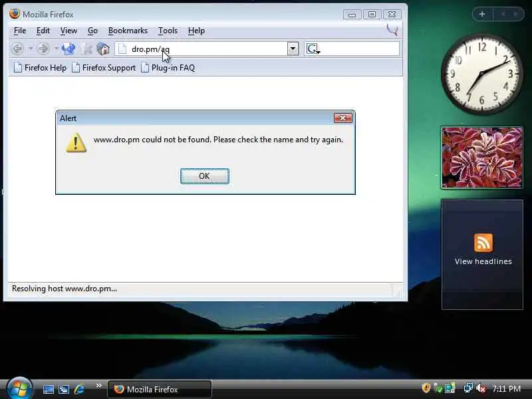Screen dimensions: 532x399
Task: Click Switch between windows quick launch icon
Action: point(64,389)
